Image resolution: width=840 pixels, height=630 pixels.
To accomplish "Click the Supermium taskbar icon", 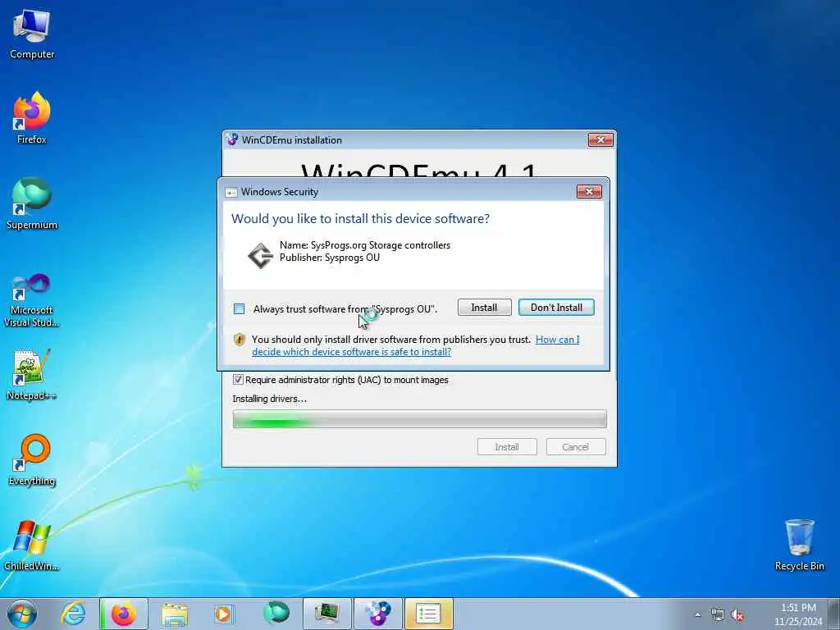I will click(x=276, y=614).
